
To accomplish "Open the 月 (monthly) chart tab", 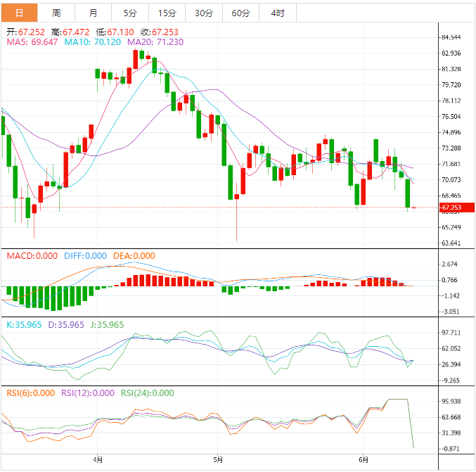I will [94, 13].
